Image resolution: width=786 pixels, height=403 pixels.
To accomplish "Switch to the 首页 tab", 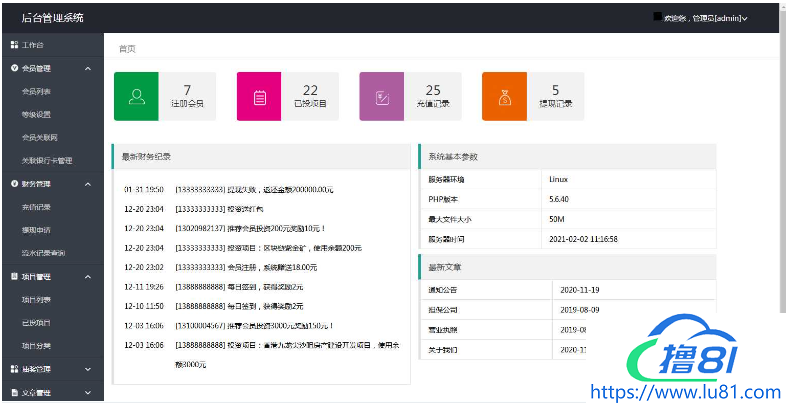I will (127, 48).
